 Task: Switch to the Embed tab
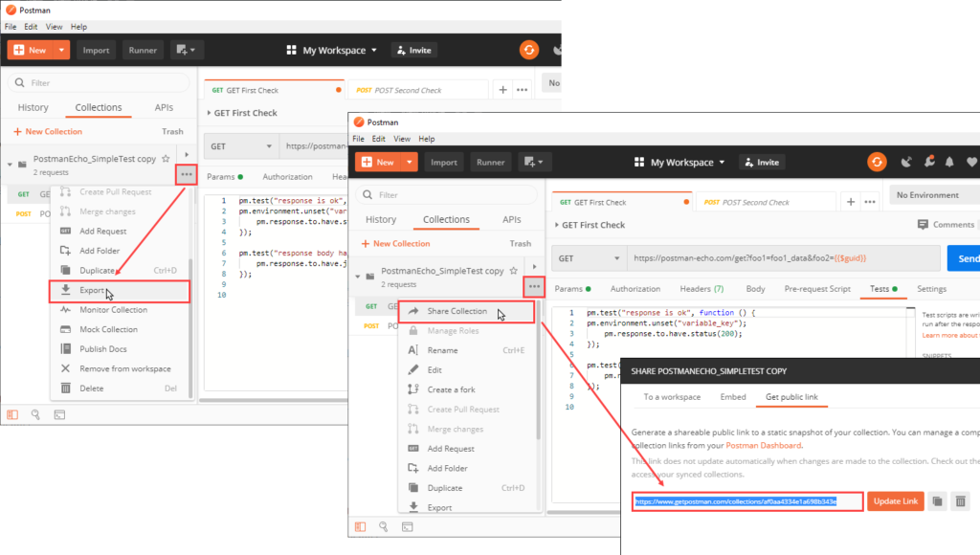point(733,396)
